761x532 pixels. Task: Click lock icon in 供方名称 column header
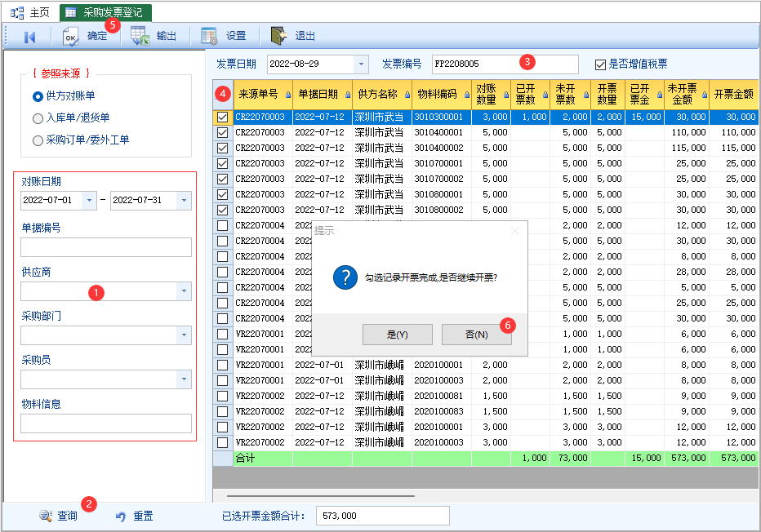point(407,95)
